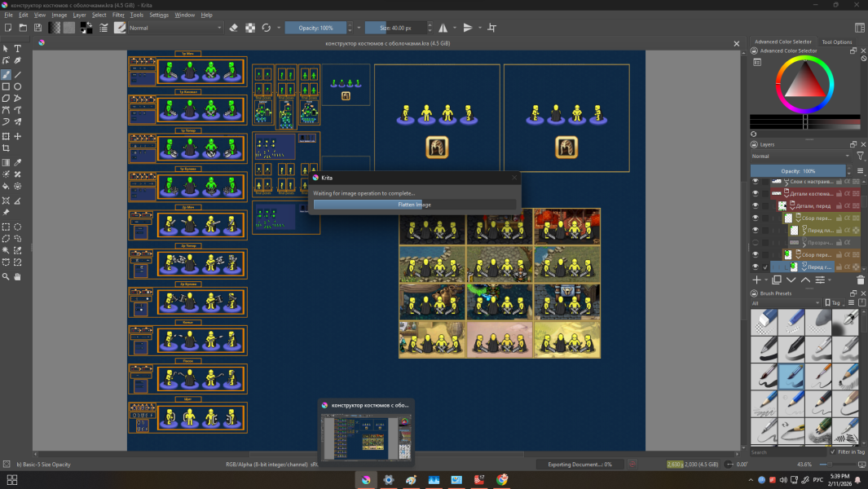Select the Freehand Brush tool
This screenshot has height=489, width=868.
[6, 75]
